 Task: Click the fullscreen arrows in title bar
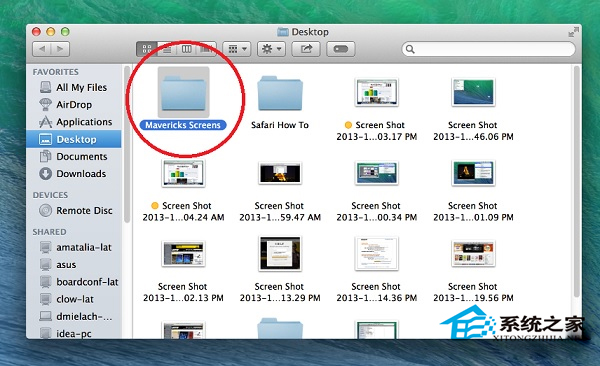(x=573, y=32)
